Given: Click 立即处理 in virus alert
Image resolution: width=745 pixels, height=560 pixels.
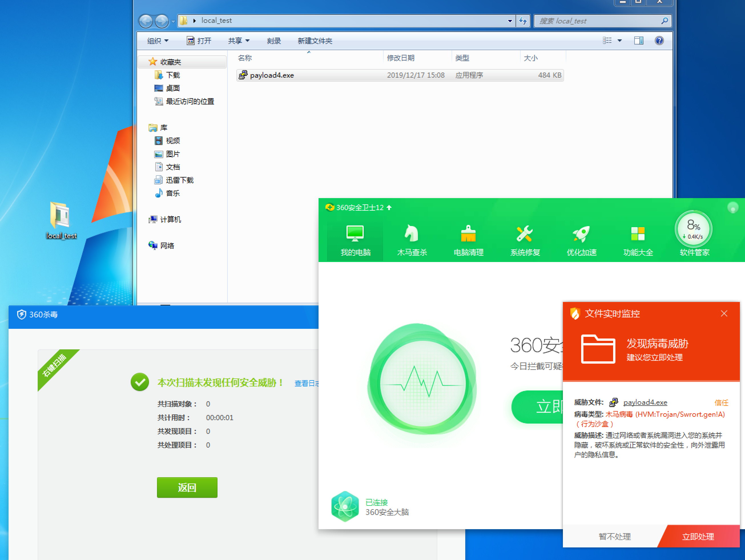Looking at the screenshot, I should (698, 536).
